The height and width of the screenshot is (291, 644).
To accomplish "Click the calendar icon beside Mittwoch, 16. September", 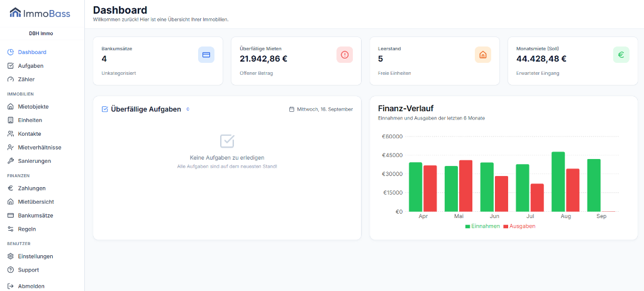I will (292, 109).
